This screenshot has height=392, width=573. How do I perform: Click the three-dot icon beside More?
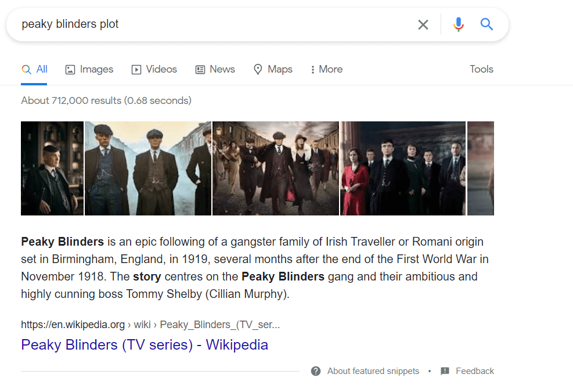[312, 70]
